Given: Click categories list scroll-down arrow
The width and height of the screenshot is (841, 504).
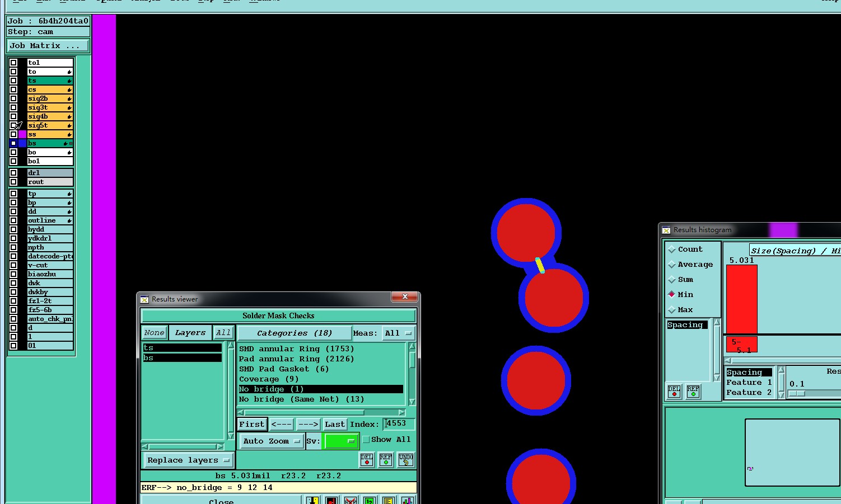Looking at the screenshot, I should pos(412,402).
